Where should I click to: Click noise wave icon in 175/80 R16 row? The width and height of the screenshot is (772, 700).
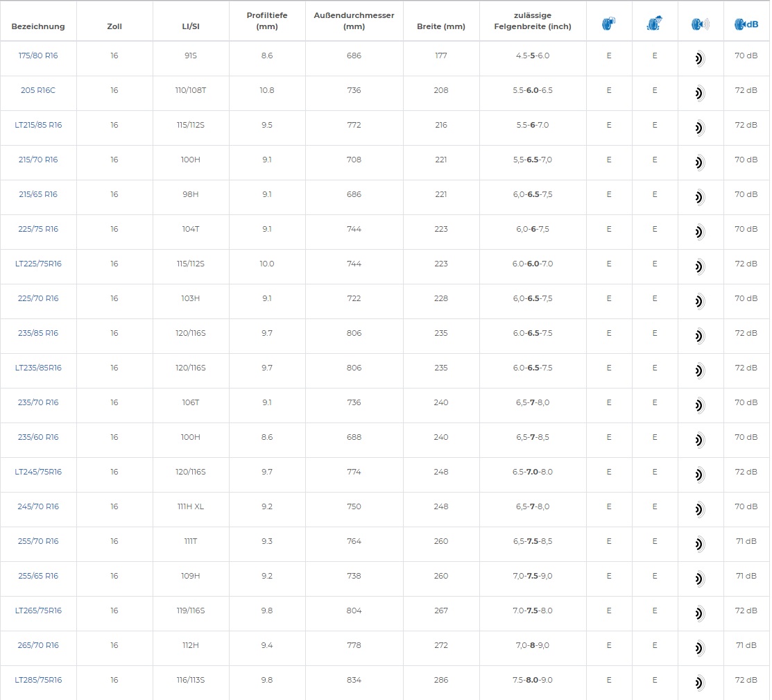(700, 58)
